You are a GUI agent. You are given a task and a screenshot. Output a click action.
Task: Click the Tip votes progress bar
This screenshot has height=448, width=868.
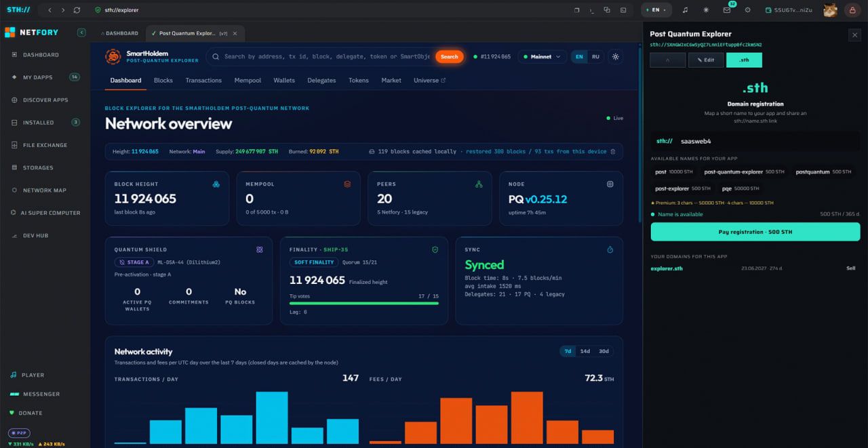(364, 303)
